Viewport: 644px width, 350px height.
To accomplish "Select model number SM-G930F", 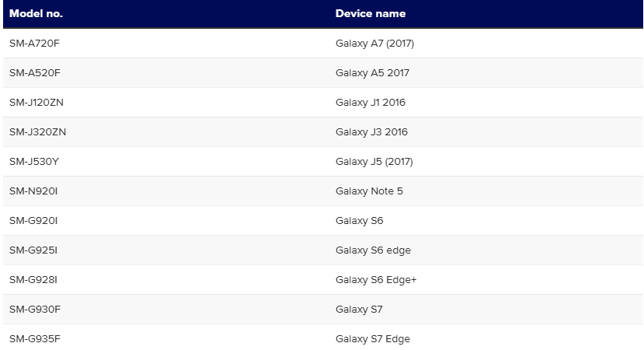I will coord(35,310).
